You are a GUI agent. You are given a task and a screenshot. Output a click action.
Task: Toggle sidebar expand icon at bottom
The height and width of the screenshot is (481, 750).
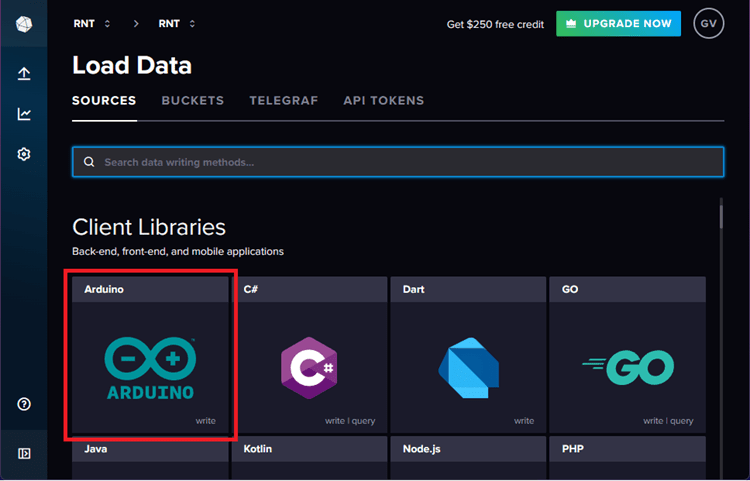click(x=24, y=453)
